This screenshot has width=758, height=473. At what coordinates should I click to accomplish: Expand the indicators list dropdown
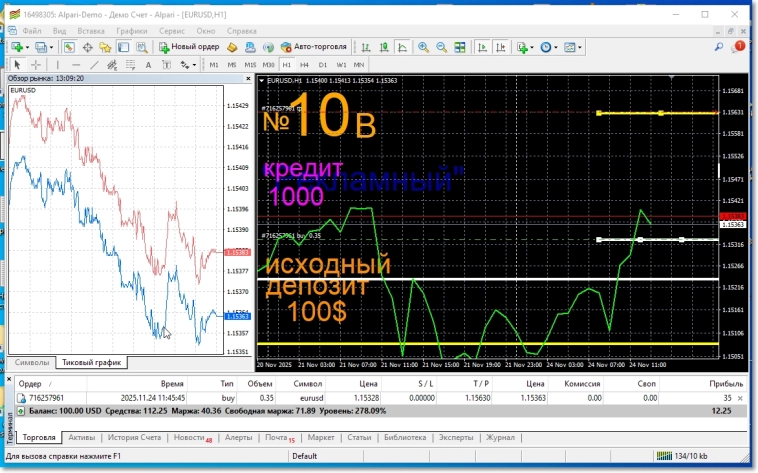point(533,47)
